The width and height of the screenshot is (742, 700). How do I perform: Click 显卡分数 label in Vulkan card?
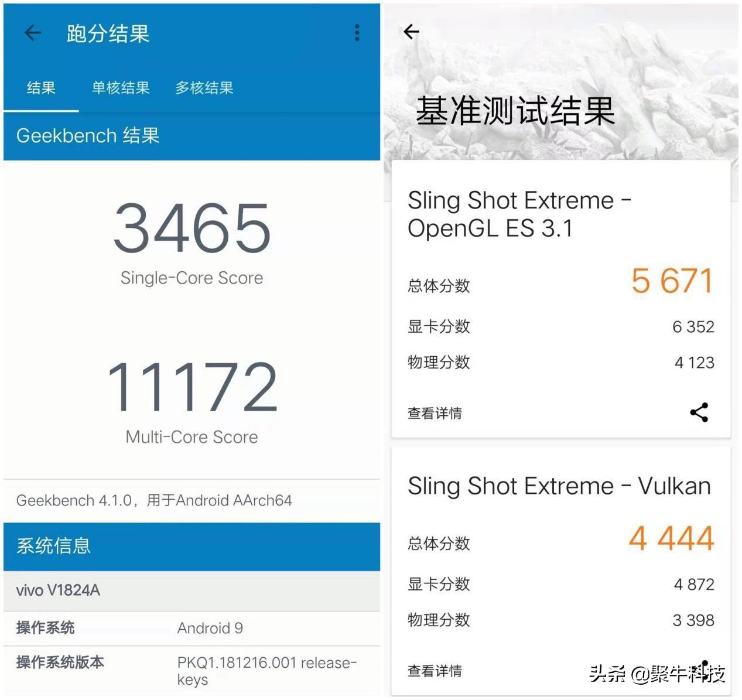click(439, 584)
